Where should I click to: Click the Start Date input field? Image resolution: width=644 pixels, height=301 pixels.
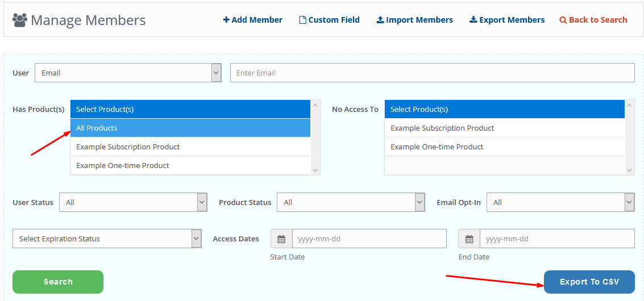tap(369, 239)
